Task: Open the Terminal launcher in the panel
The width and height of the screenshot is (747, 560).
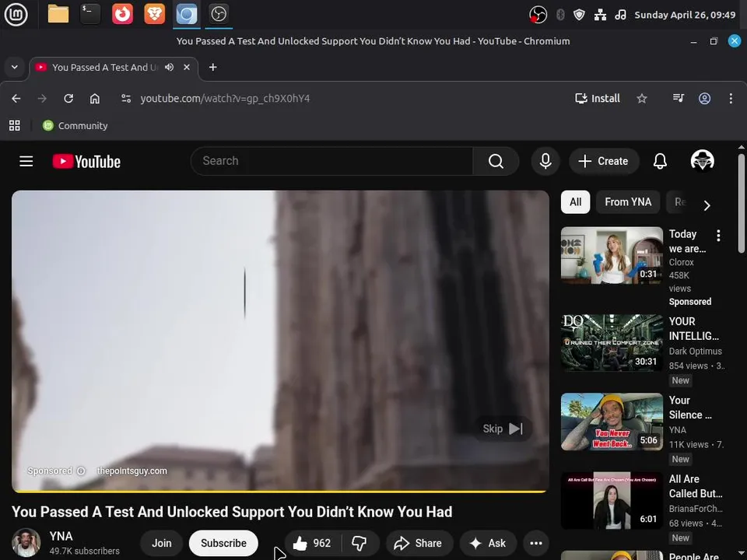Action: point(90,14)
